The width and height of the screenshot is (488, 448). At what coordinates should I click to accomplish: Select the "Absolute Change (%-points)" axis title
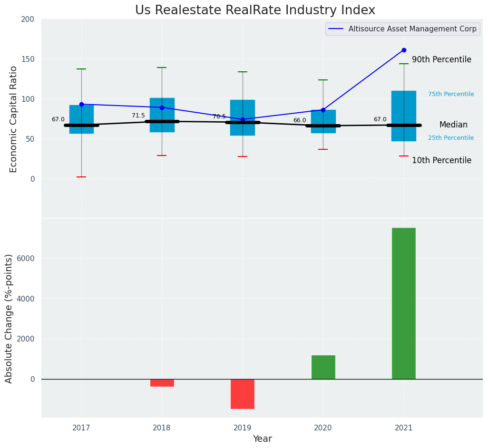[9, 318]
